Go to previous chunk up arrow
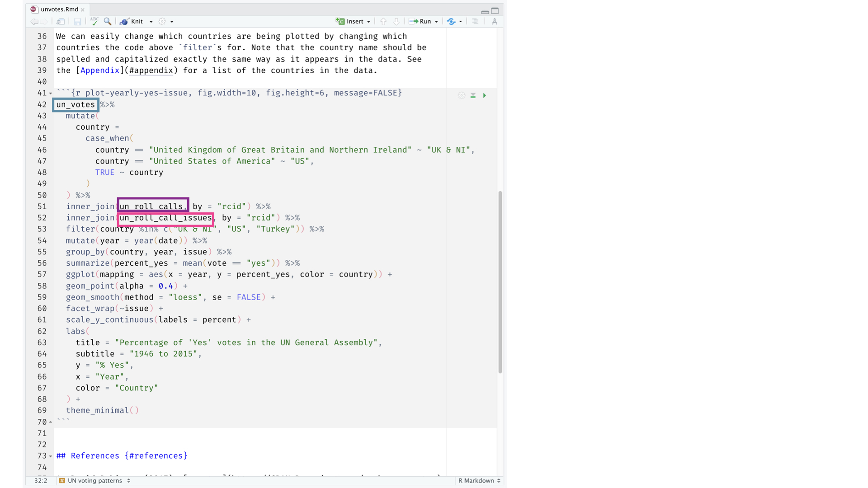The width and height of the screenshot is (868, 488). coord(383,21)
